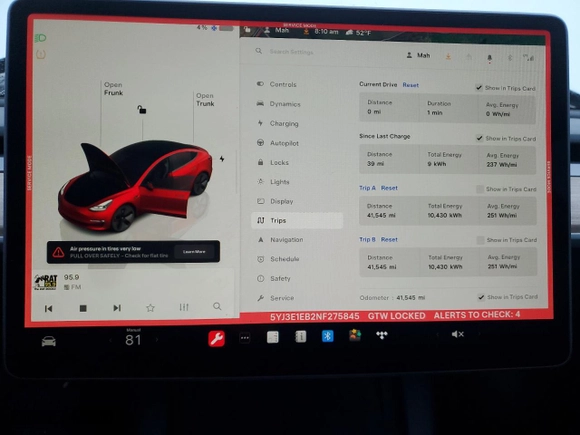The width and height of the screenshot is (580, 435).
Task: Stop radio playback
Action: coord(83,308)
